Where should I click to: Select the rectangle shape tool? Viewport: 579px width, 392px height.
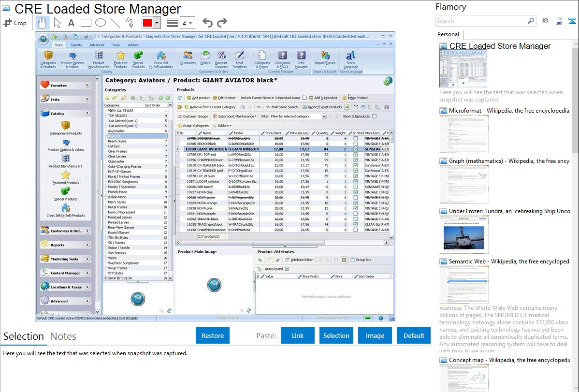[86, 23]
